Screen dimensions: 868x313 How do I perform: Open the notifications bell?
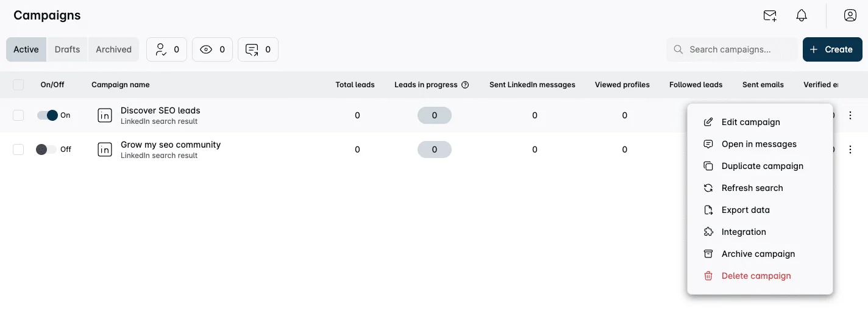point(802,16)
